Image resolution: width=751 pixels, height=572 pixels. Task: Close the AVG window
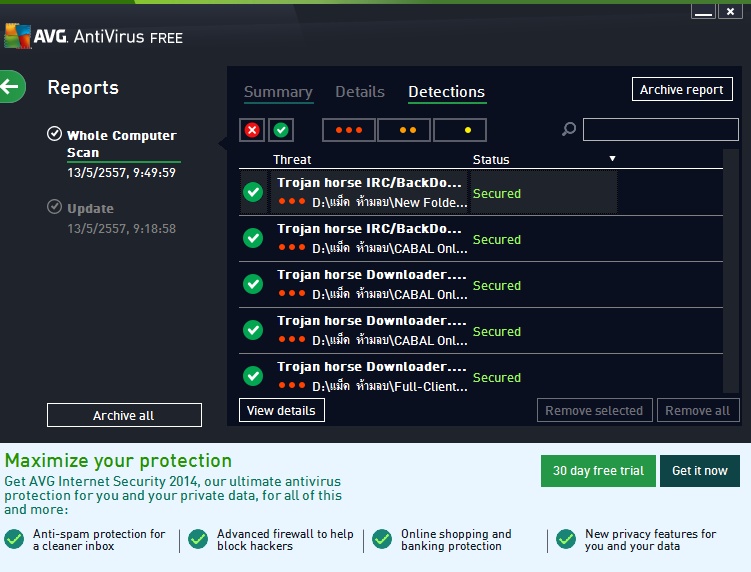tap(730, 11)
